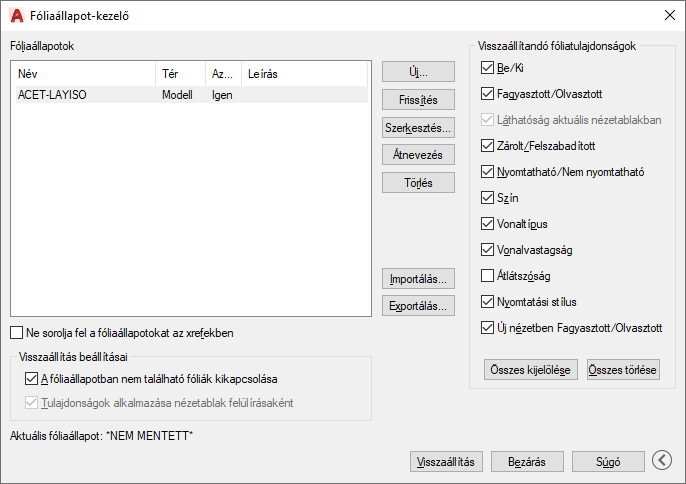The height and width of the screenshot is (484, 686).
Task: Click the Új... button
Action: (418, 72)
